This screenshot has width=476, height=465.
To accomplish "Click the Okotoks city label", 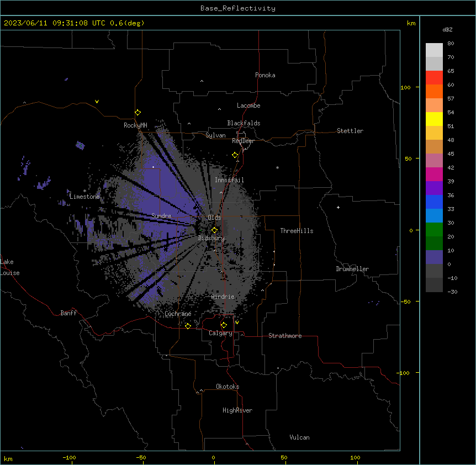I will point(228,387).
